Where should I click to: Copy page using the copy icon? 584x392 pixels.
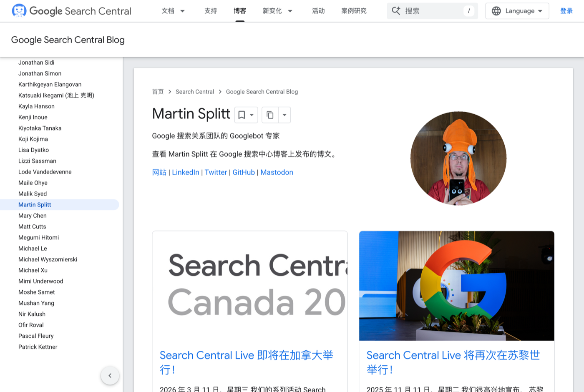[270, 115]
